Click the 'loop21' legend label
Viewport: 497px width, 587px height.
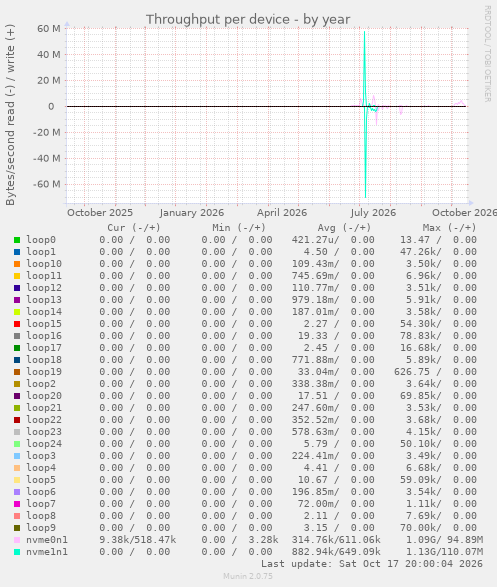[x=44, y=407]
